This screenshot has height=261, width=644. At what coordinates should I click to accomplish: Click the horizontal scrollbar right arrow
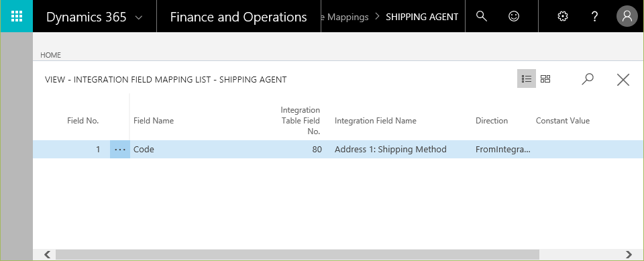click(629, 254)
